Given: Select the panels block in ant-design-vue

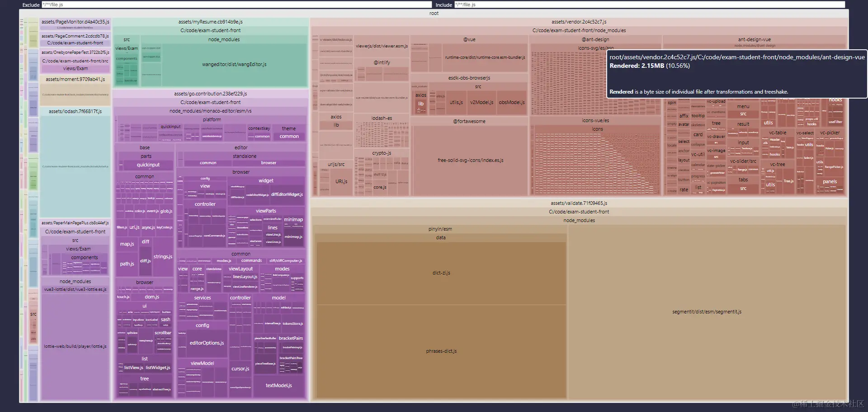Looking at the screenshot, I should coord(830,181).
